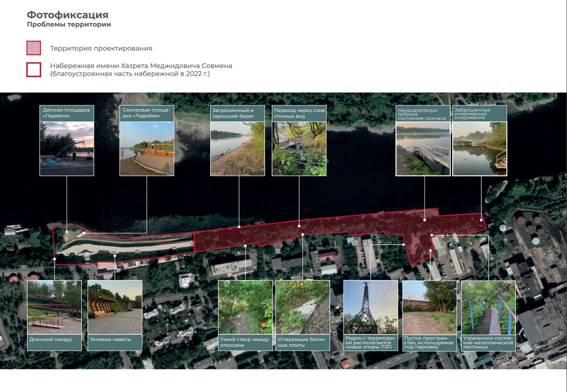View the Заброшенные инженерные сооружения photo
The height and width of the screenshot is (392, 567).
click(x=480, y=148)
